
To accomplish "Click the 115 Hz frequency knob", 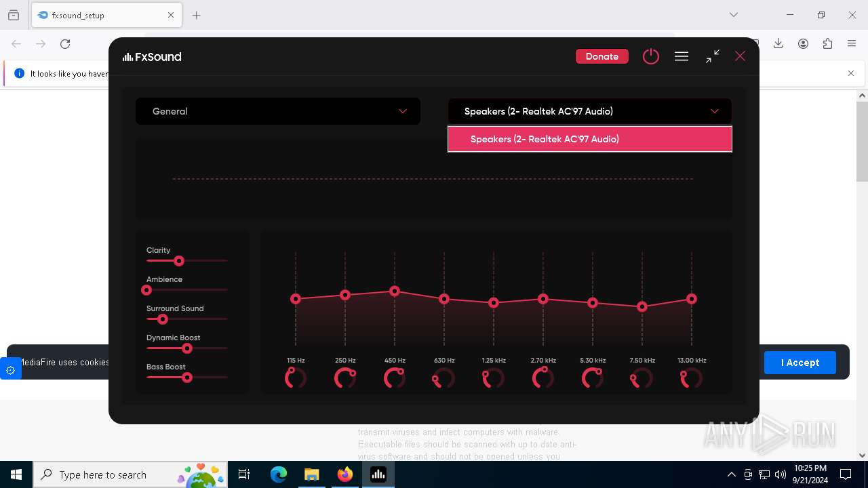I will [x=296, y=378].
